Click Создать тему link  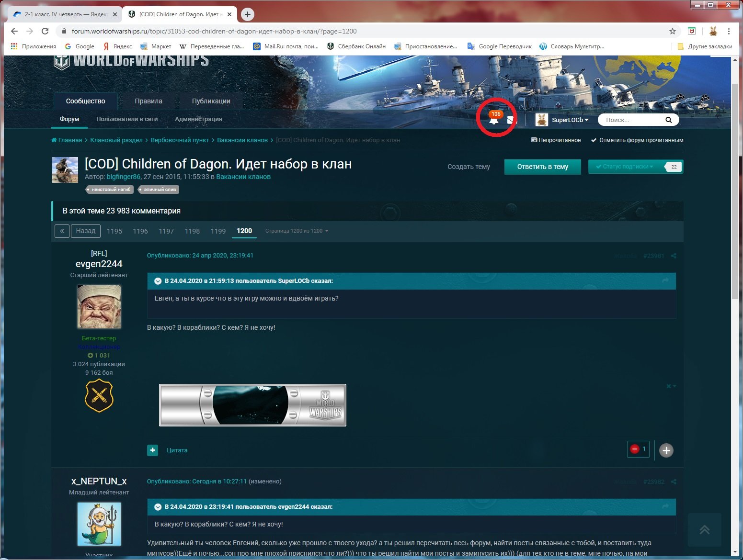pos(469,167)
